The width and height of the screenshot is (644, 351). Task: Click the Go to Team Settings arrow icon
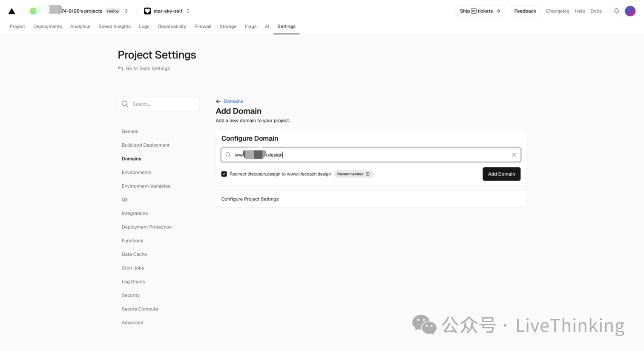tap(121, 68)
